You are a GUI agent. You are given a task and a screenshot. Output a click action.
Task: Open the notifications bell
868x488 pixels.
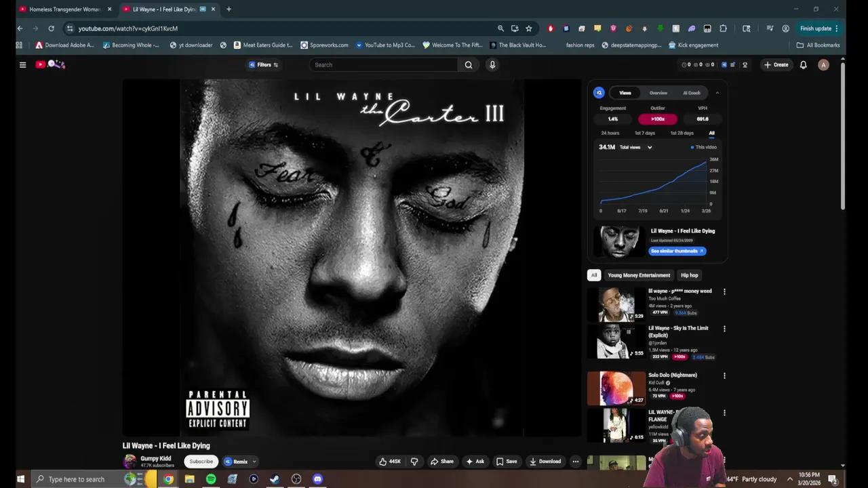pyautogui.click(x=803, y=65)
